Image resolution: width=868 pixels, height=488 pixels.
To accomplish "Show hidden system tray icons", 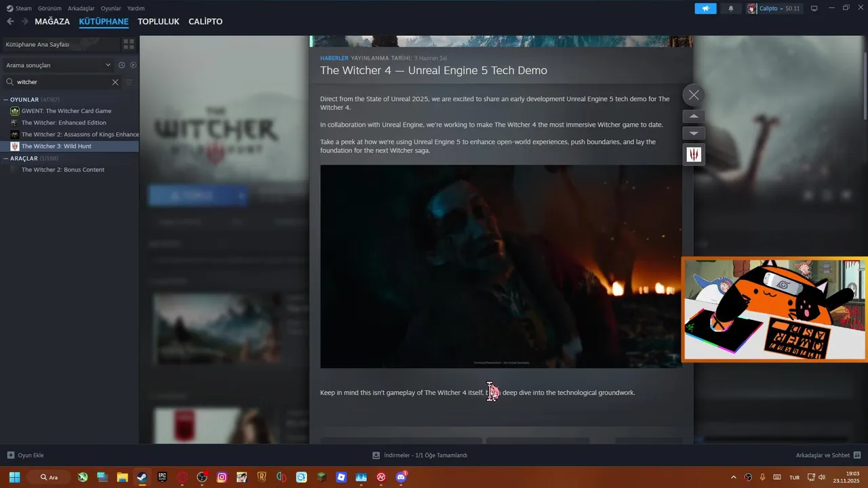I will [x=733, y=477].
